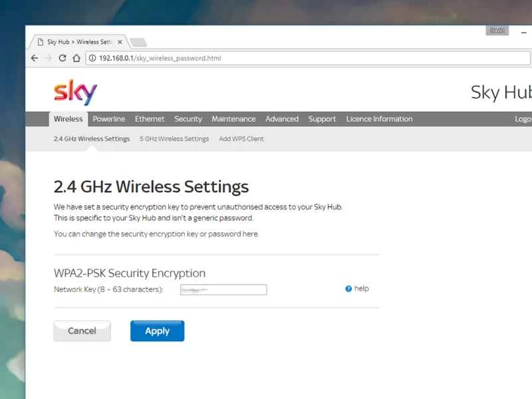This screenshot has height=399, width=532.
Task: Open Licence Information
Action: pos(379,119)
